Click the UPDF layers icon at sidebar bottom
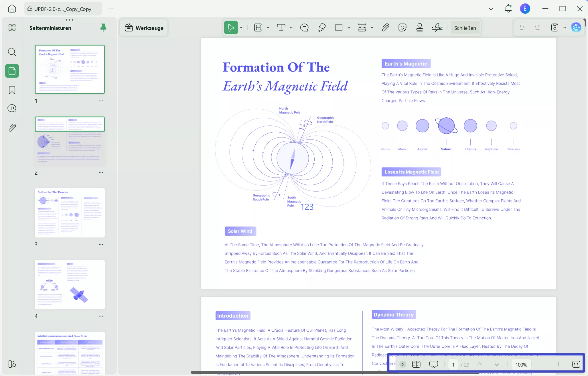The image size is (588, 376). pyautogui.click(x=12, y=364)
